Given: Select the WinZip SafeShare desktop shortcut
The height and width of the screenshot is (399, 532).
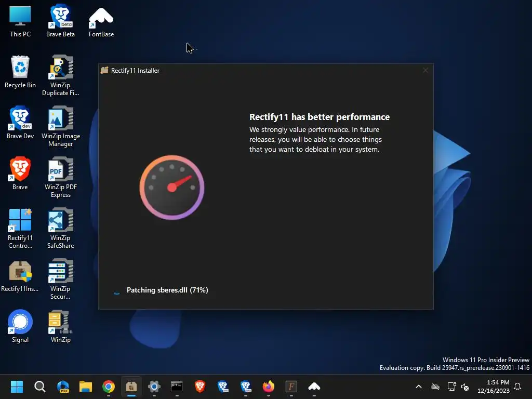Looking at the screenshot, I should [60, 229].
